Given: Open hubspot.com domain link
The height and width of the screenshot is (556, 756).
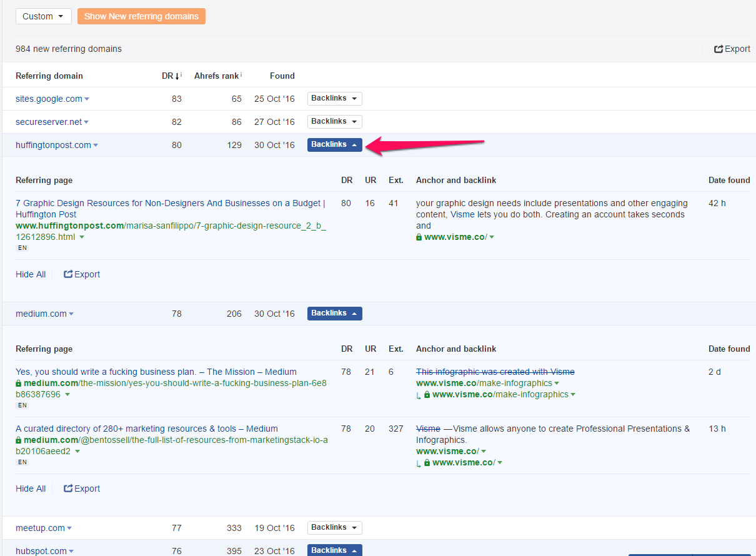Looking at the screenshot, I should 41,551.
